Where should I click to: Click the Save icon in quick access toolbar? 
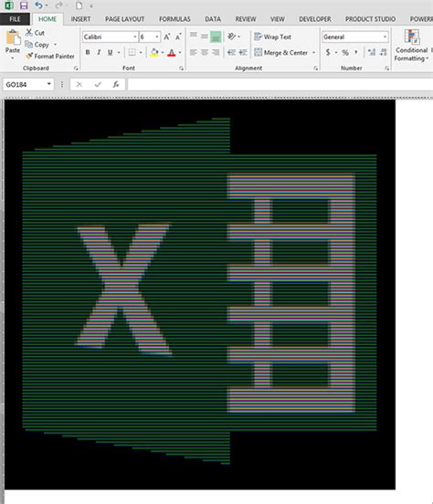click(x=24, y=5)
